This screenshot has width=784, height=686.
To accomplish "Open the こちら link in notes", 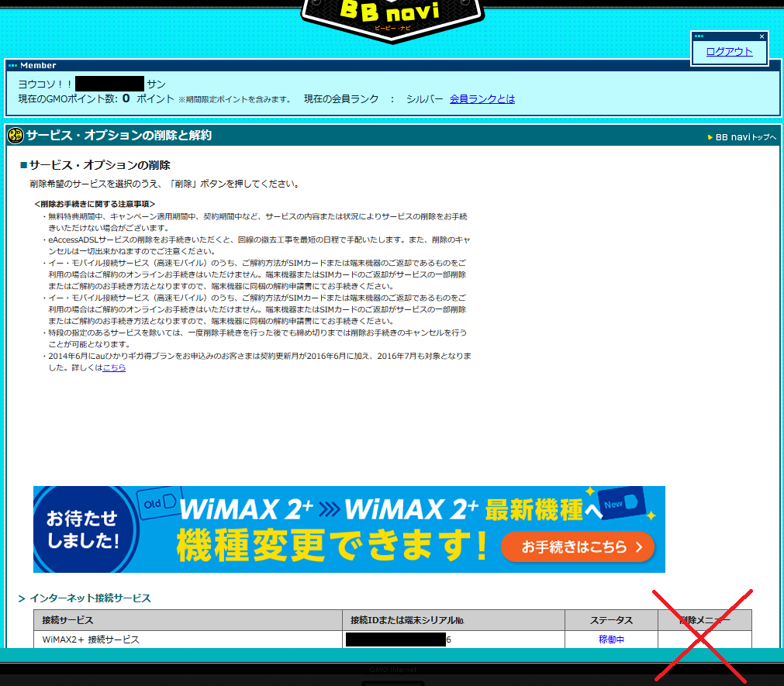I will pos(114,367).
